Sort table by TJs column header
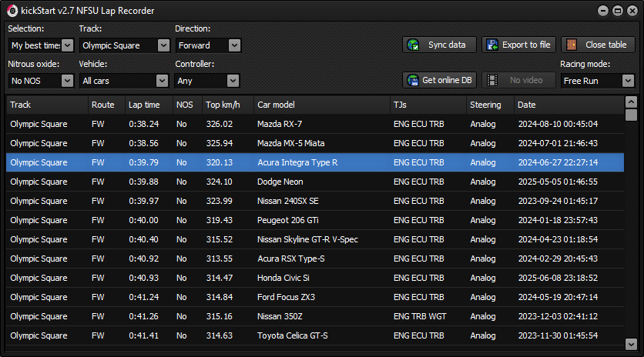644x357 pixels. tap(428, 105)
